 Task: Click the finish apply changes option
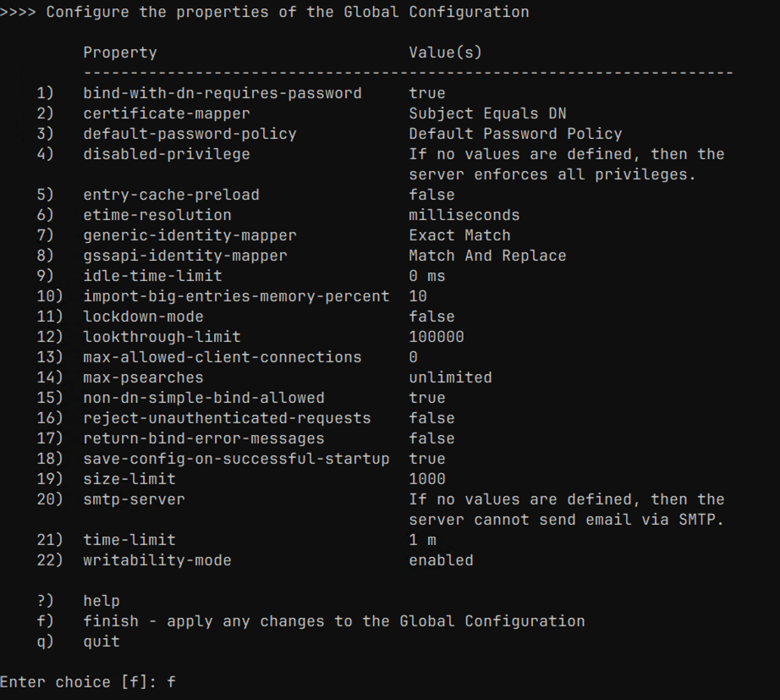click(x=333, y=621)
